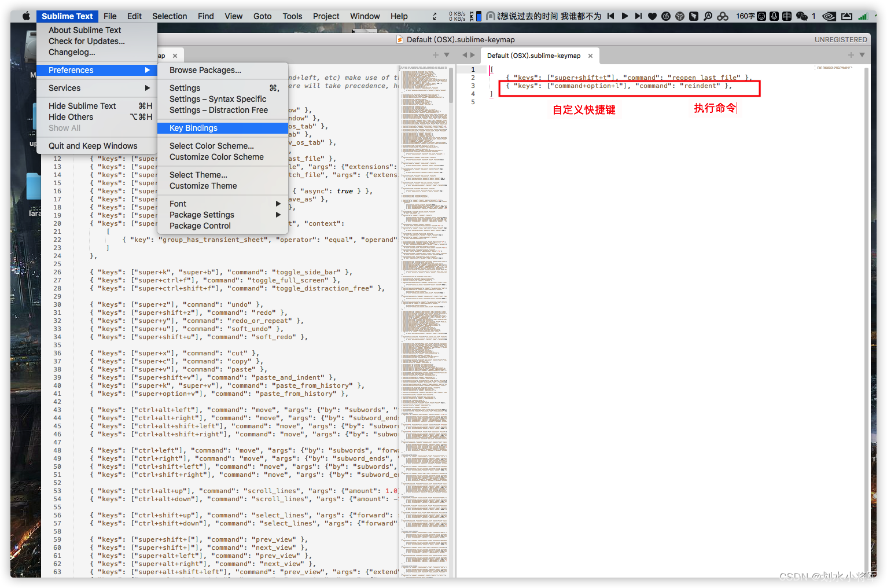Open the Settings menu item
This screenshot has width=887, height=588.
(223, 88)
